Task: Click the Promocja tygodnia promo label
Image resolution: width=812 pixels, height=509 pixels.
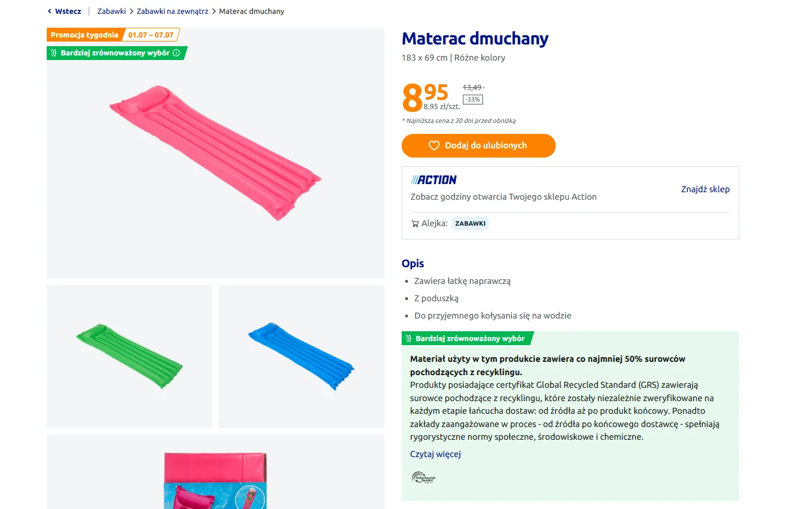Action: (x=84, y=35)
